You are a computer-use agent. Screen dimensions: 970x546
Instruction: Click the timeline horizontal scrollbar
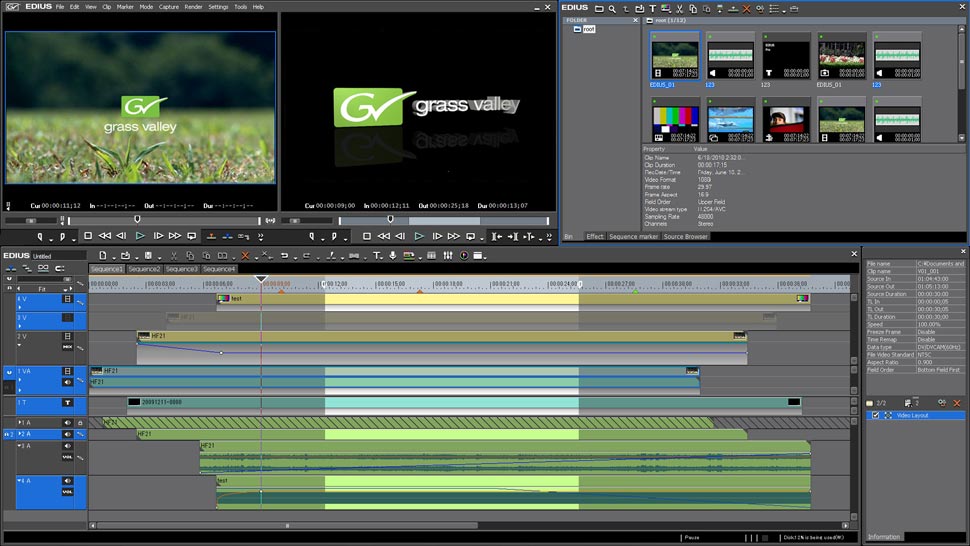tap(288, 526)
